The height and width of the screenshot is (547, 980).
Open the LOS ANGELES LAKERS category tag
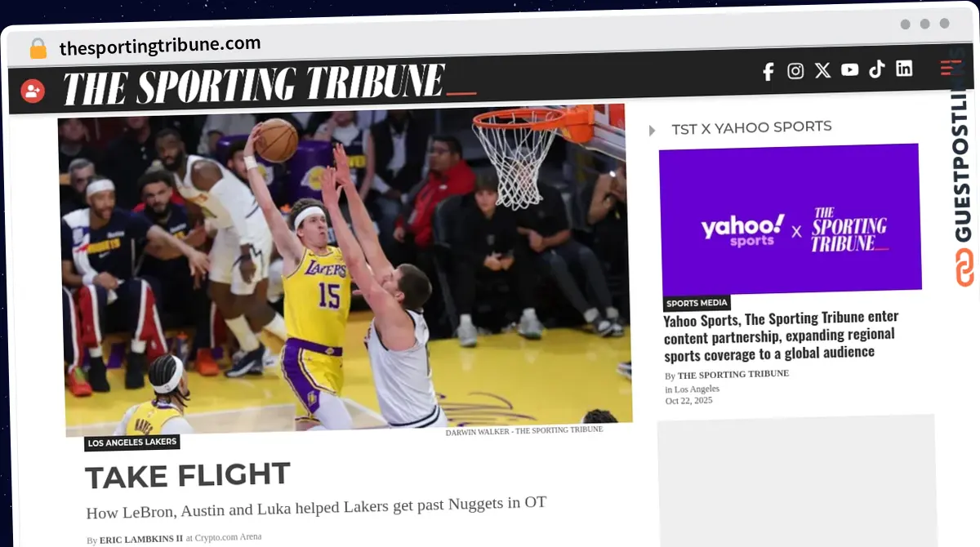coord(131,442)
